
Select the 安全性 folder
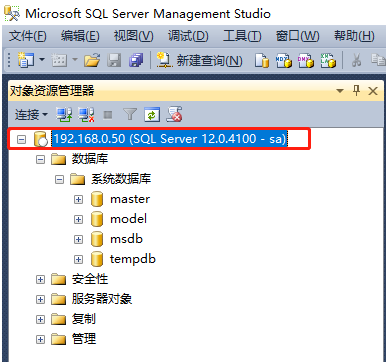90,279
